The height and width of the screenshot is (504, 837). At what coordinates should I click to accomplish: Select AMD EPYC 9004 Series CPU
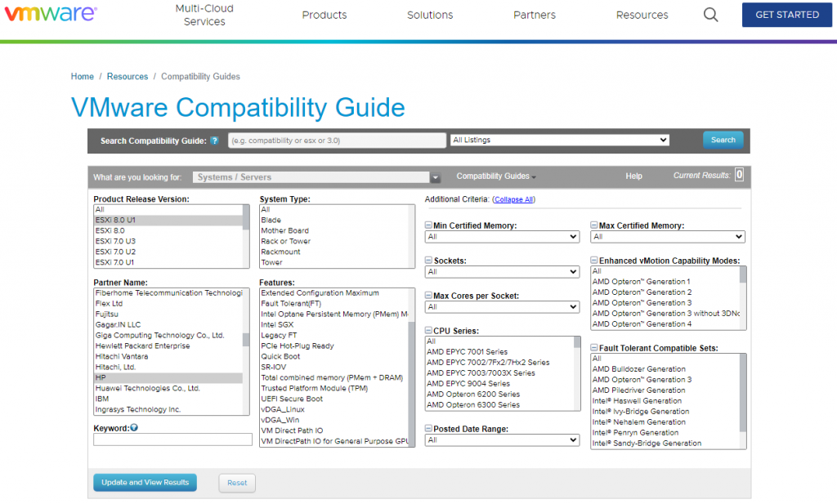pyautogui.click(x=499, y=384)
